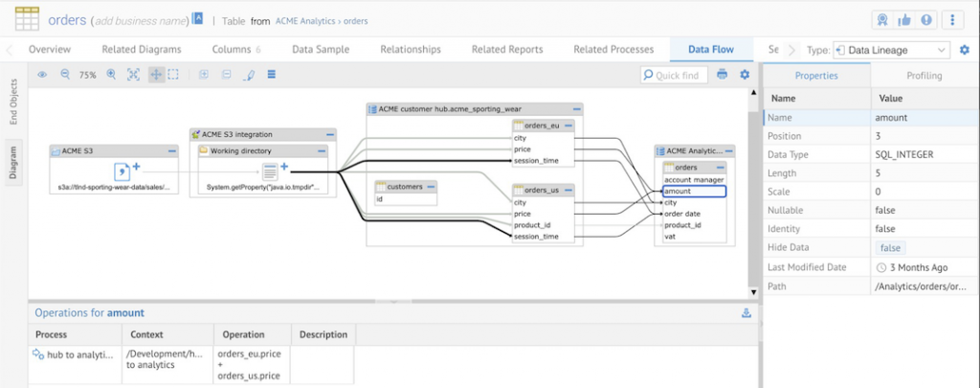Open the Relationships tab
Viewport: 980px width, 388px height.
click(410, 50)
